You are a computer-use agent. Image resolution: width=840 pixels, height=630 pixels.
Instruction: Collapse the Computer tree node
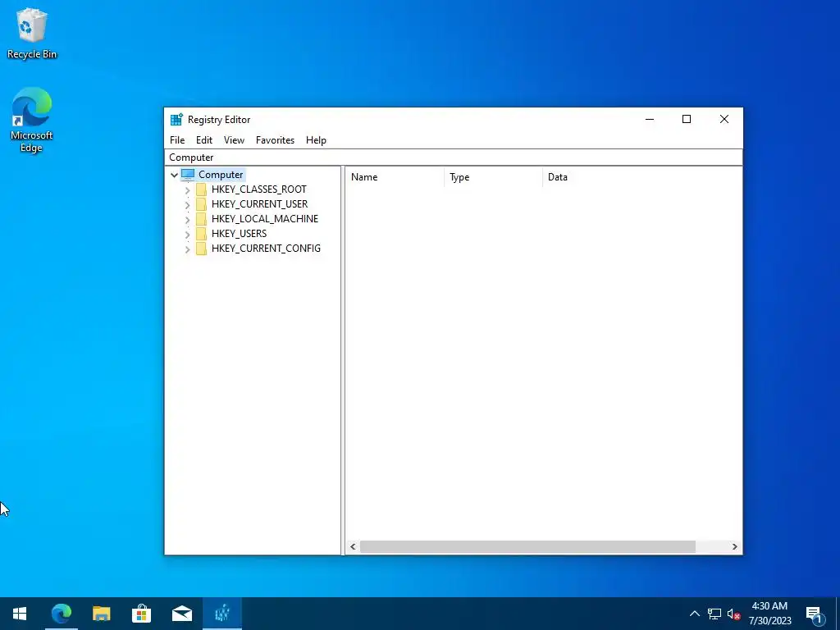174,175
